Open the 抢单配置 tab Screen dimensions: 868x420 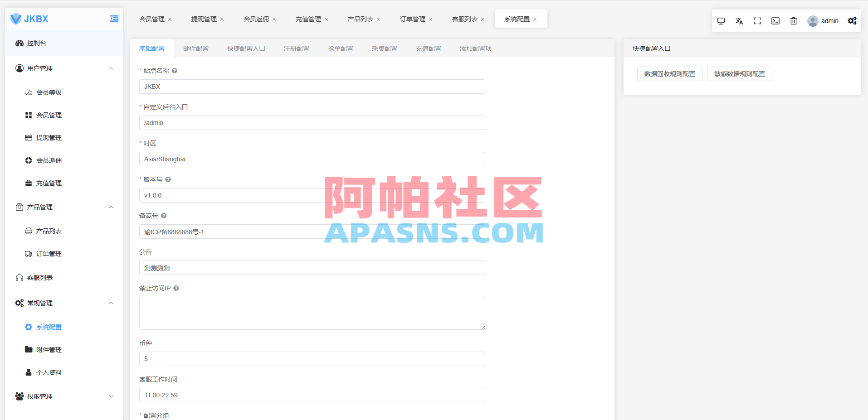pyautogui.click(x=341, y=48)
